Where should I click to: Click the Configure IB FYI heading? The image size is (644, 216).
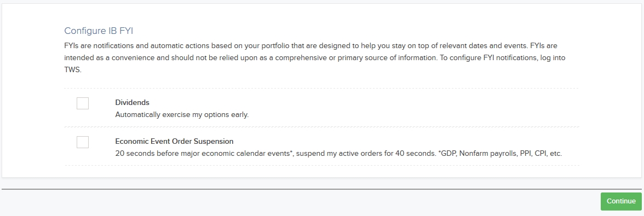(99, 31)
